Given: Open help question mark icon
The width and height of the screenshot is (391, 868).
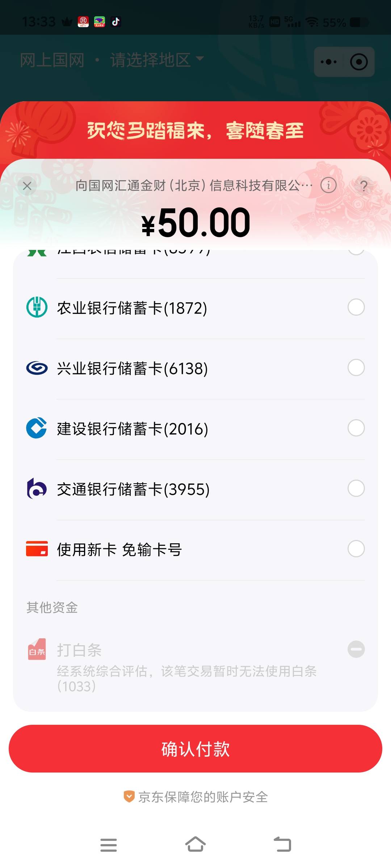Looking at the screenshot, I should click(364, 186).
